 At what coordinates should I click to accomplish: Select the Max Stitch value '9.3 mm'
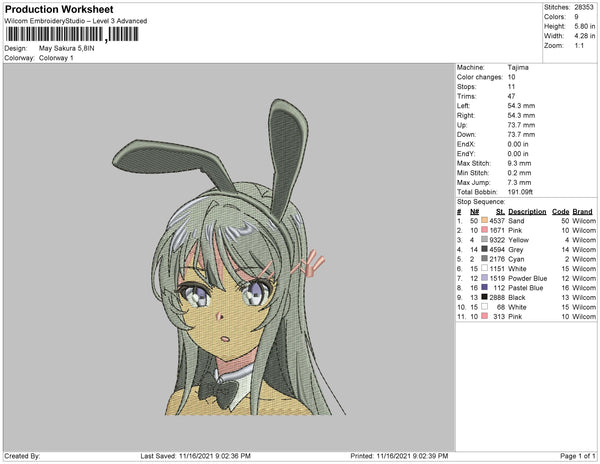tap(519, 163)
